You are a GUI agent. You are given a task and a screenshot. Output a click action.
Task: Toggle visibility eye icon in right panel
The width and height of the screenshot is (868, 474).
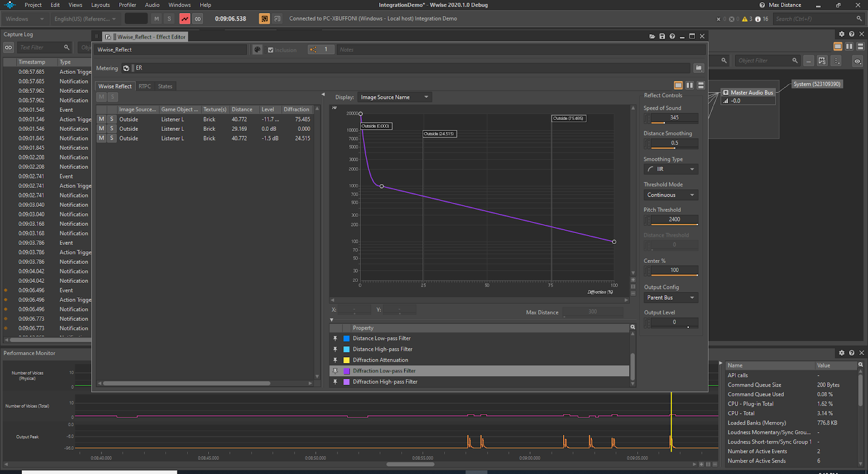858,61
